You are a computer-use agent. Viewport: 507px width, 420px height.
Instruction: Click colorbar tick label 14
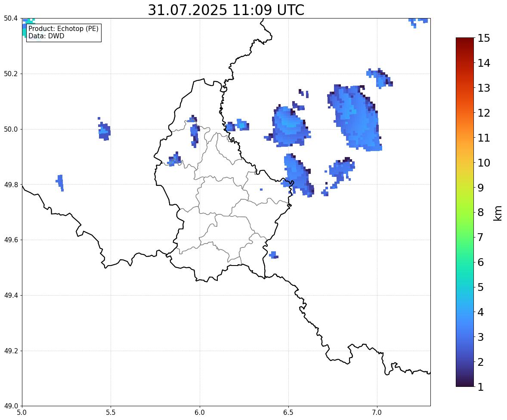pos(484,63)
